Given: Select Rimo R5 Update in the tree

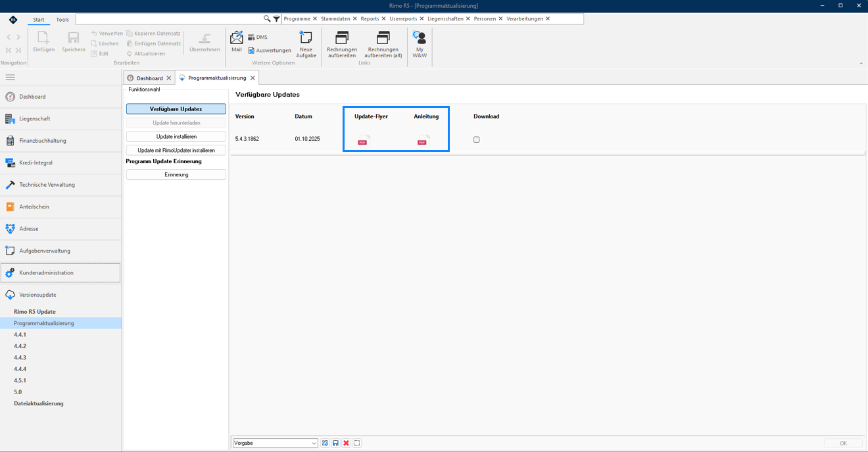Looking at the screenshot, I should click(x=35, y=312).
